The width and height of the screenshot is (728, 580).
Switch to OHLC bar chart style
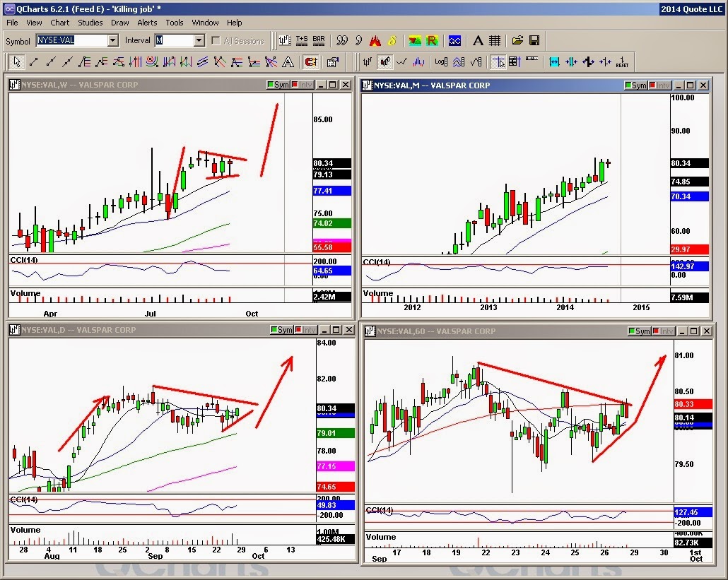click(x=368, y=61)
